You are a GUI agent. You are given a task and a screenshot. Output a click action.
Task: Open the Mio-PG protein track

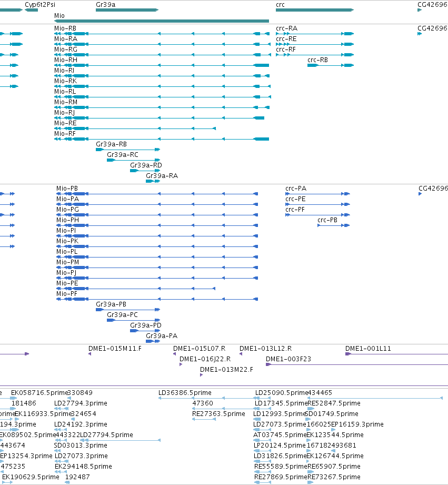(67, 210)
